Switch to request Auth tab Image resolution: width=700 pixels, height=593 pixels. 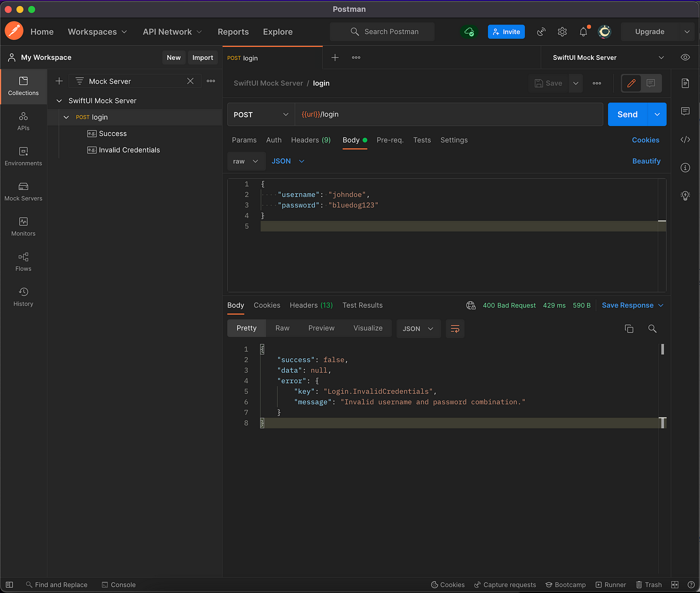pyautogui.click(x=273, y=140)
